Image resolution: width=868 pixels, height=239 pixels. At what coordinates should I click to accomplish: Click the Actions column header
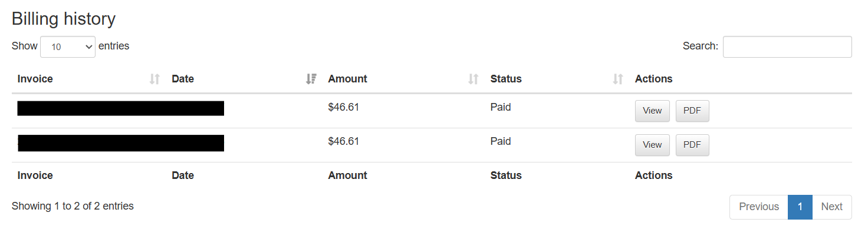[653, 79]
